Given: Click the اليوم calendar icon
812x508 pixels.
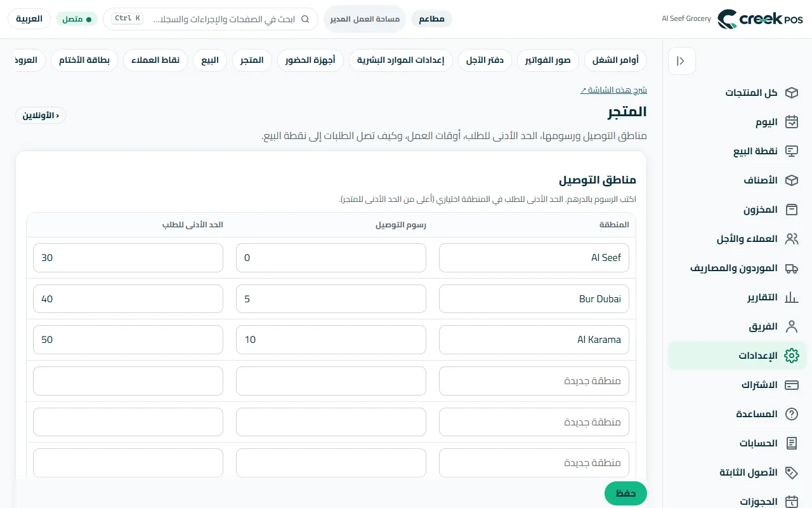Looking at the screenshot, I should pos(791,122).
